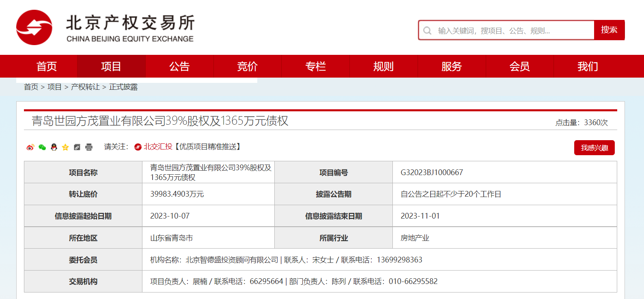Go to the 公告 menu item

coord(179,66)
